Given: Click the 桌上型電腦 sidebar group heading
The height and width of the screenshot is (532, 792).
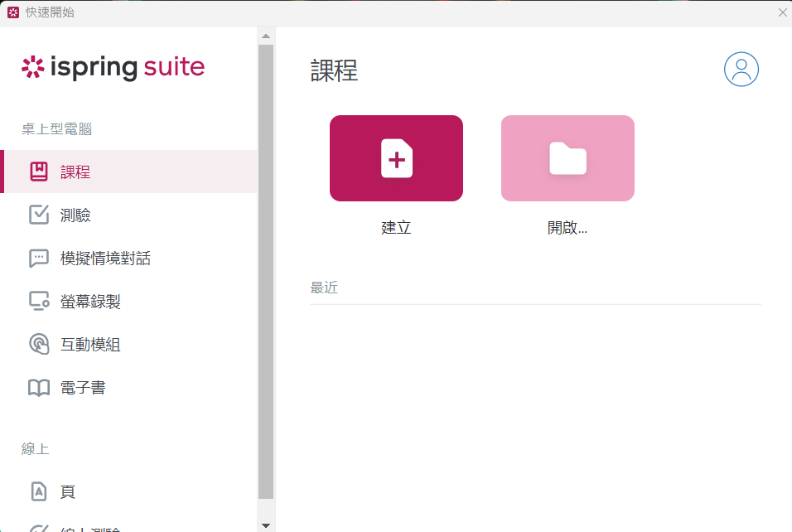Looking at the screenshot, I should coord(56,128).
